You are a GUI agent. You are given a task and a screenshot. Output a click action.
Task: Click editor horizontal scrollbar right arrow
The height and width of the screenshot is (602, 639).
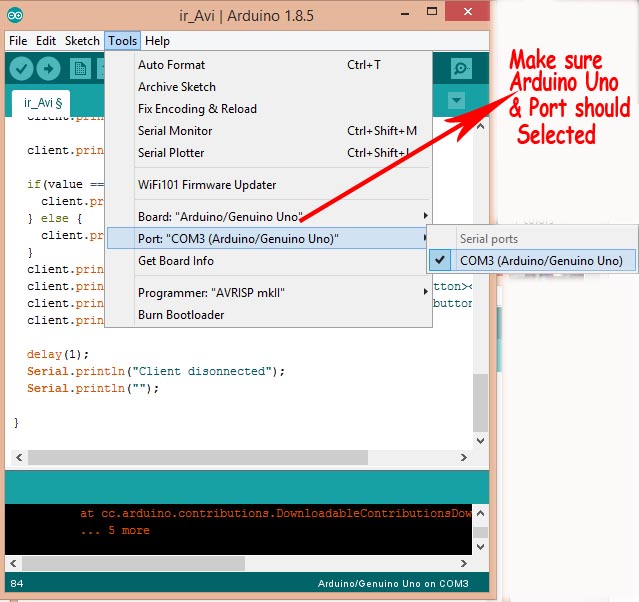tap(463, 457)
